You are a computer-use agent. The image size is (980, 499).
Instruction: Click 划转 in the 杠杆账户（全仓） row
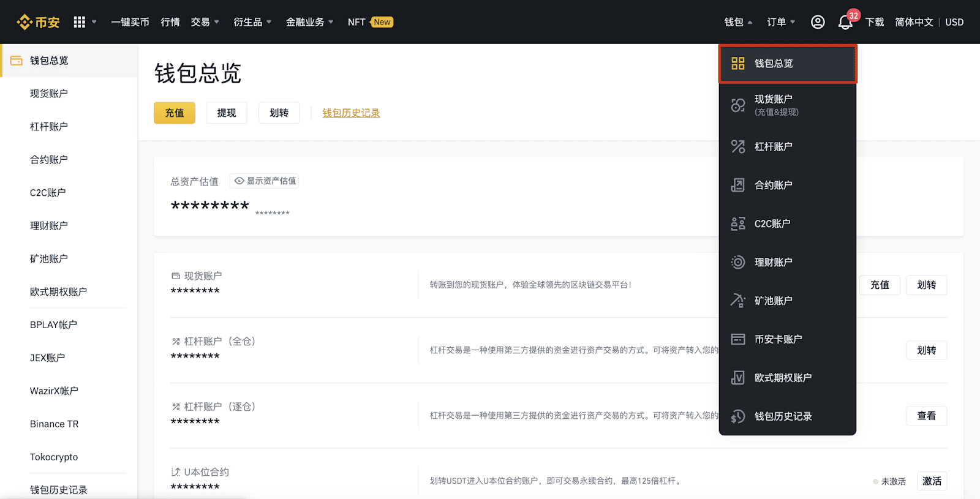pos(927,350)
